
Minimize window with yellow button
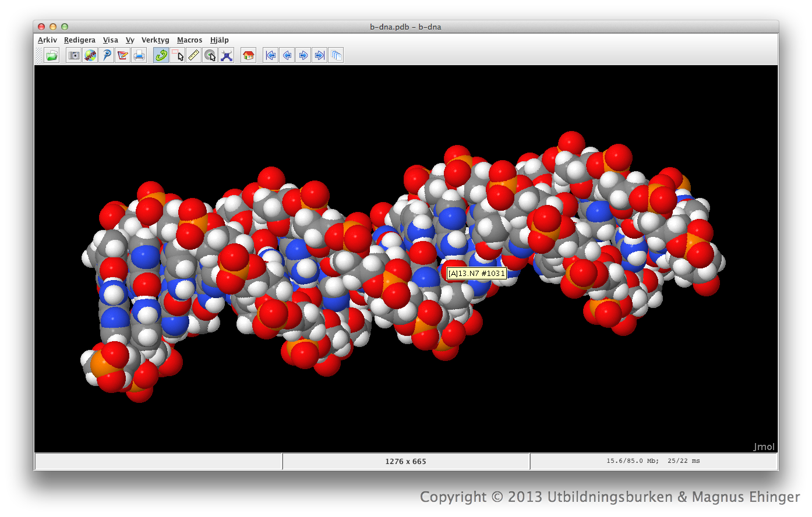click(53, 27)
